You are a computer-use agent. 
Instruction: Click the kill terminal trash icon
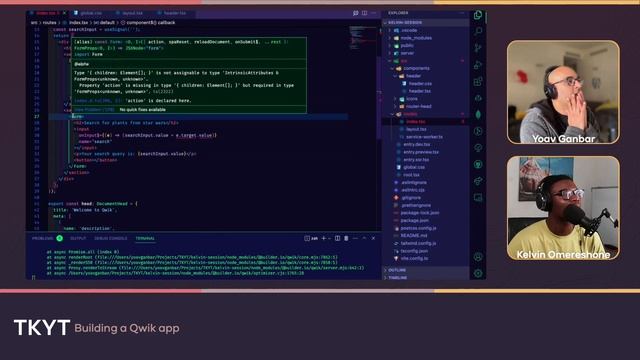point(346,238)
